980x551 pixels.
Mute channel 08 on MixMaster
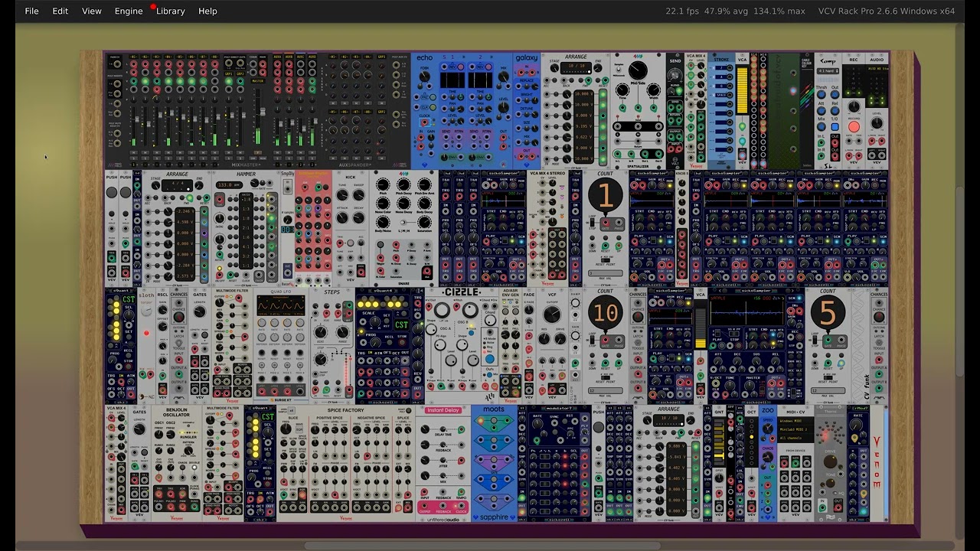pos(214,152)
